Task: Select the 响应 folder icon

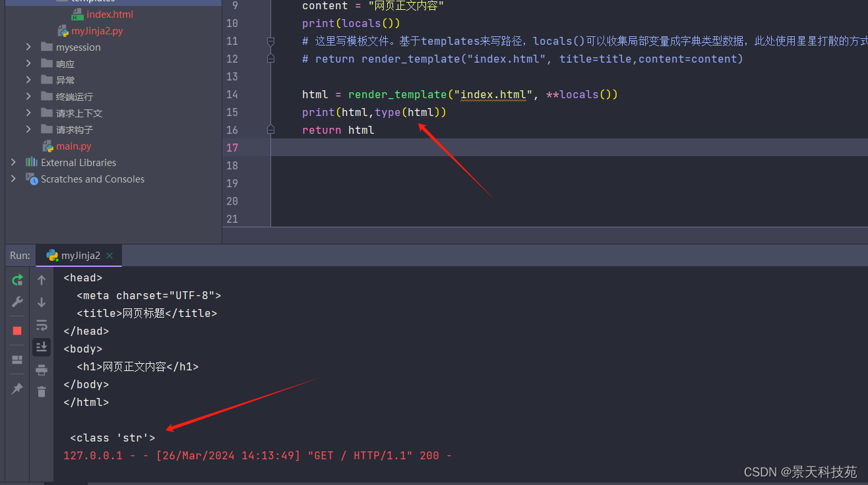Action: 46,63
